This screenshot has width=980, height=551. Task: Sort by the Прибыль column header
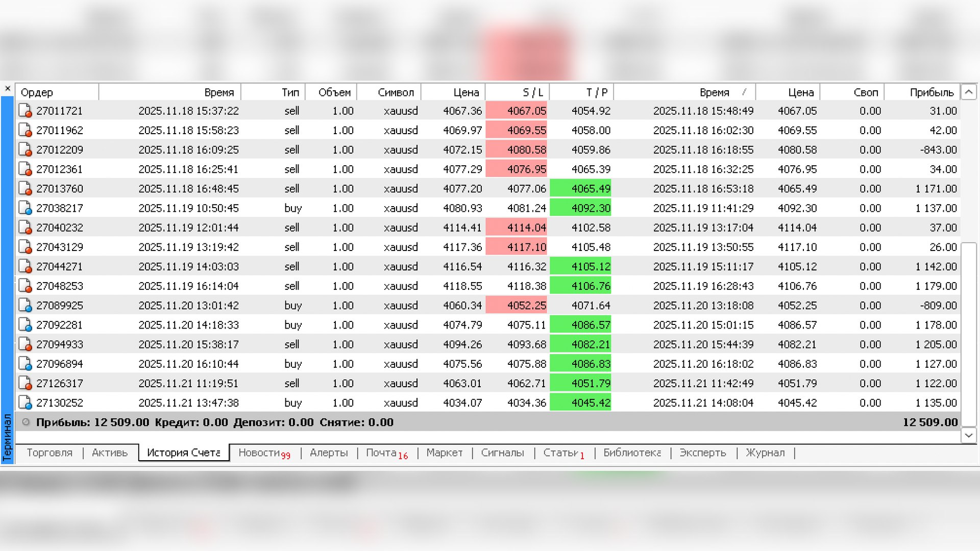(x=922, y=92)
